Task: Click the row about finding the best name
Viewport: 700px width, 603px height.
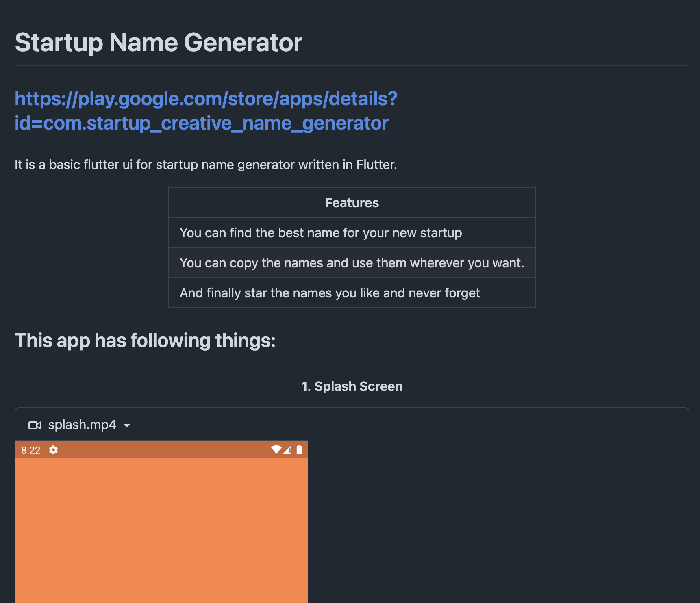Action: coord(321,233)
